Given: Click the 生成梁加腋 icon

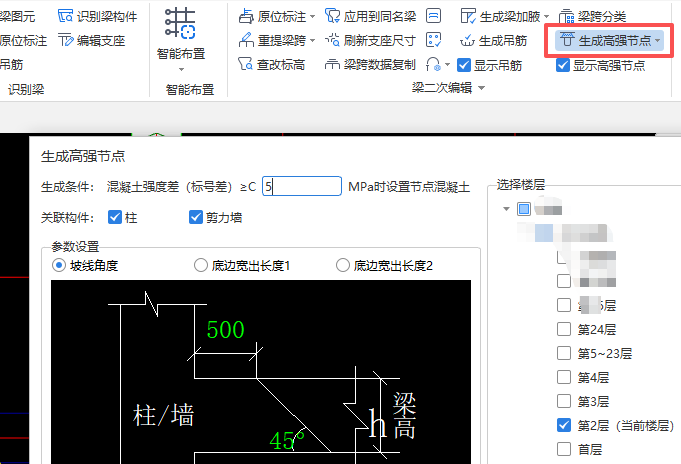Looking at the screenshot, I should coord(468,16).
